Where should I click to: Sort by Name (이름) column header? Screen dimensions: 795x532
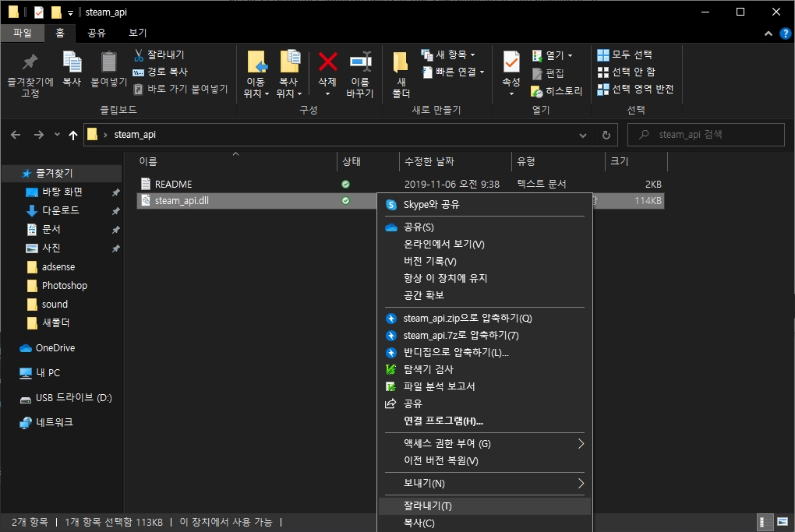coord(148,161)
